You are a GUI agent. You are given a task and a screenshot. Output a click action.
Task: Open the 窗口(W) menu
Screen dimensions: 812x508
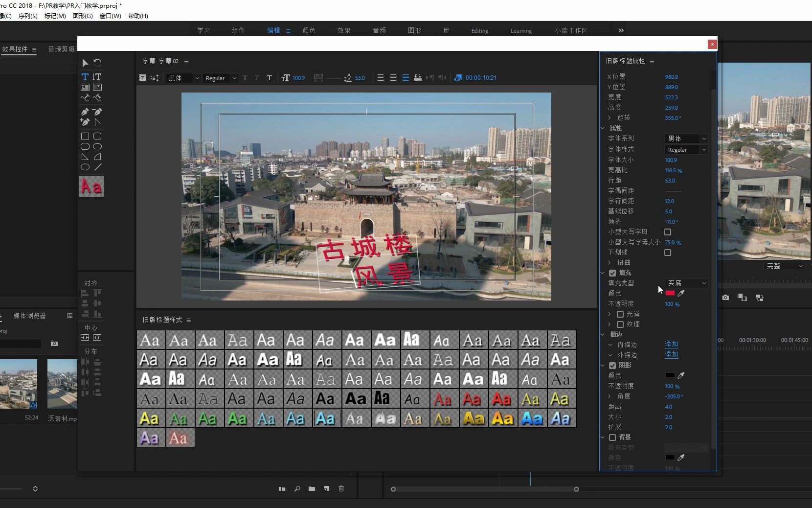(x=110, y=16)
